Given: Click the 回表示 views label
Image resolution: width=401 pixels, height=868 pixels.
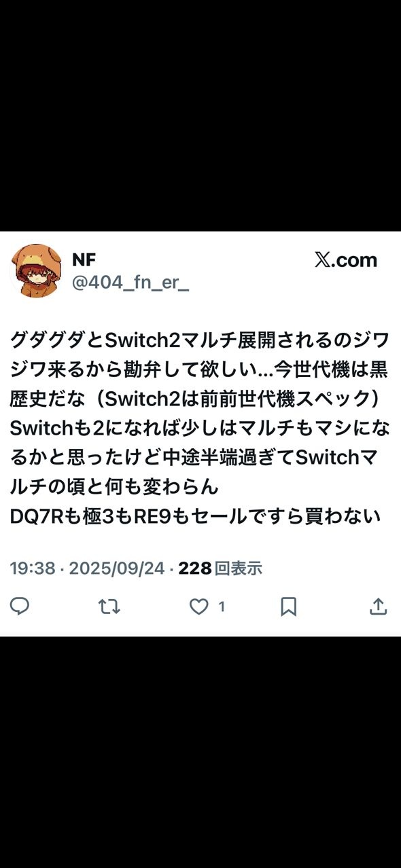Looking at the screenshot, I should pos(238,568).
